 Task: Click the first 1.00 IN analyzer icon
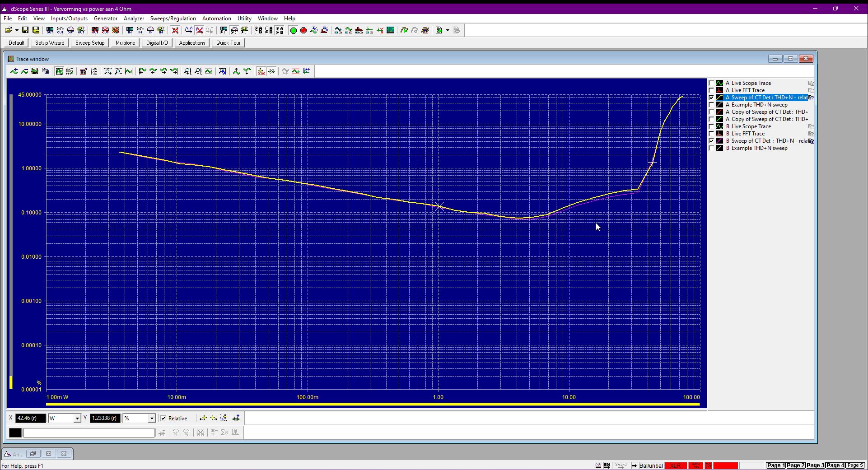(x=130, y=30)
